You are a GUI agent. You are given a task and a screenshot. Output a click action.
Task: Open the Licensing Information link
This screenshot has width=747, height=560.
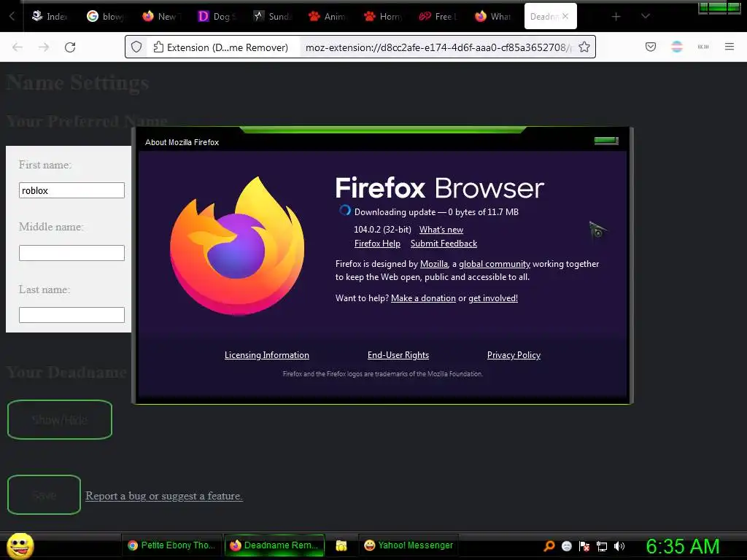click(x=267, y=355)
